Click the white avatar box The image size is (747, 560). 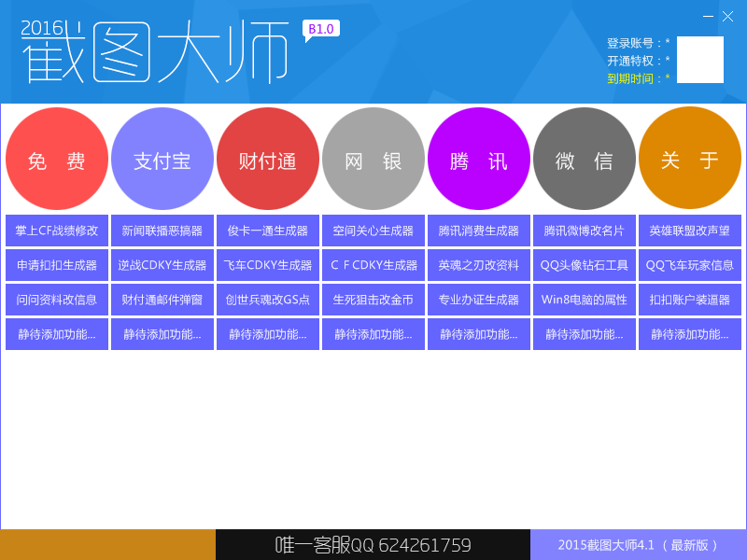coord(699,60)
